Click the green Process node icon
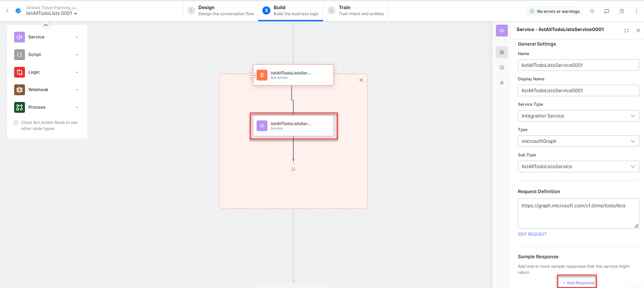 [20, 107]
